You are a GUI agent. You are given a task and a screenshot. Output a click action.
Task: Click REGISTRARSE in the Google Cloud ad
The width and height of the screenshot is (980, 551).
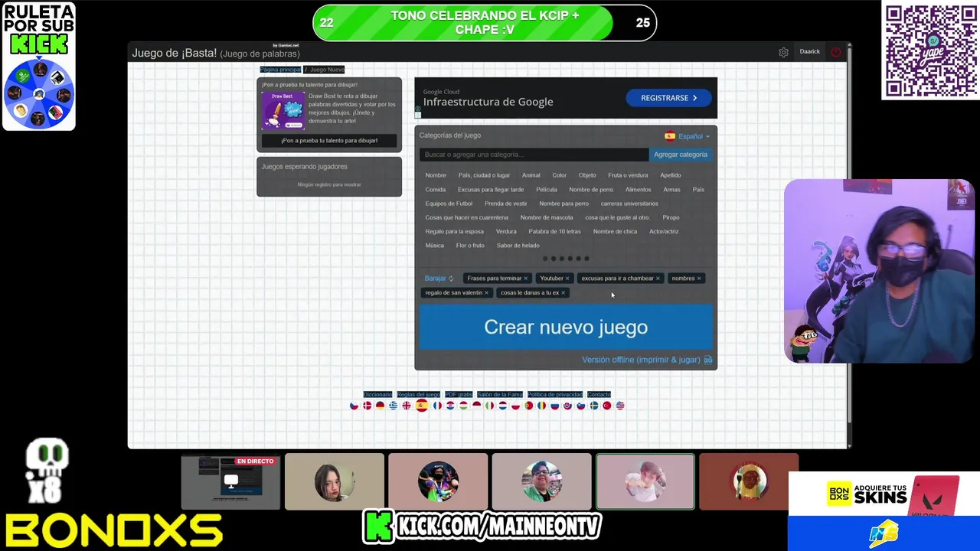point(669,98)
